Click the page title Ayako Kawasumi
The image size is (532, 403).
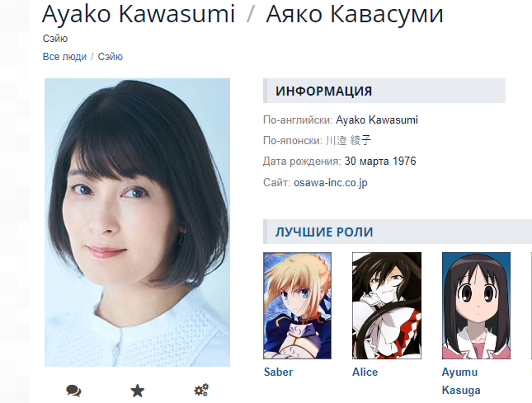point(139,14)
